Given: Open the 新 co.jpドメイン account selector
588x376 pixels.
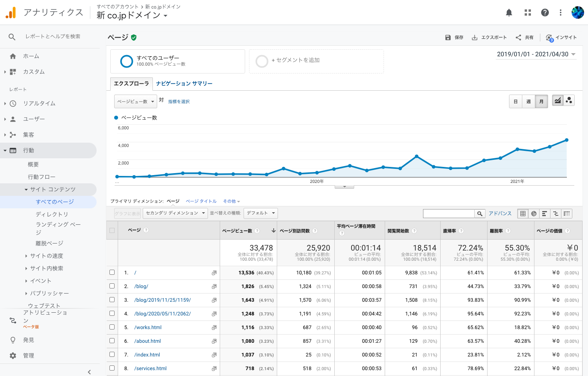Looking at the screenshot, I should 132,15.
